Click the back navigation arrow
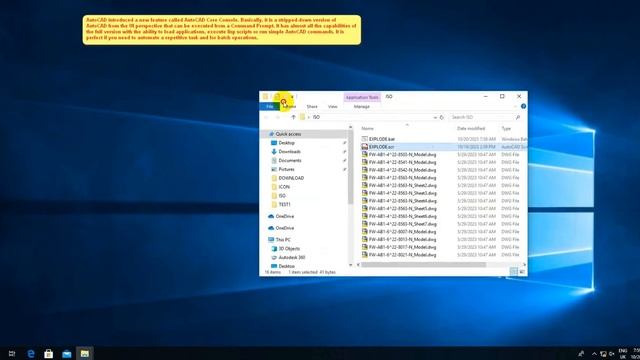The width and height of the screenshot is (640, 360). point(267,117)
